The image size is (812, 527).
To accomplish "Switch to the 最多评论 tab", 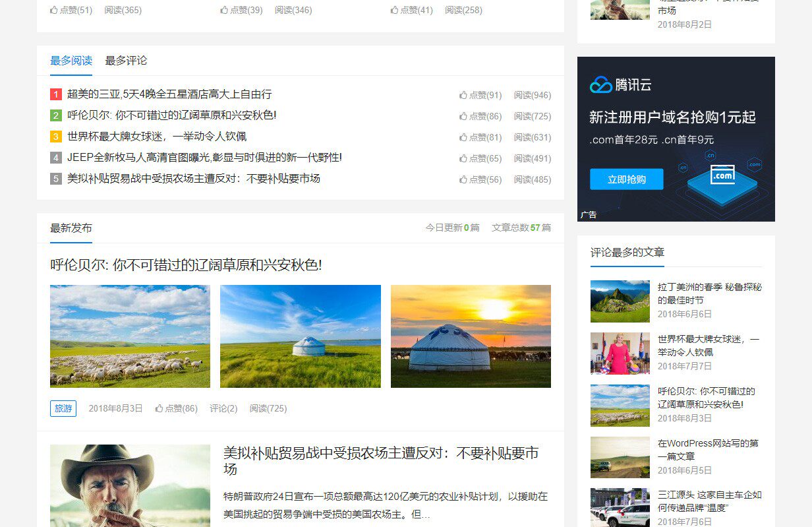I will (126, 61).
